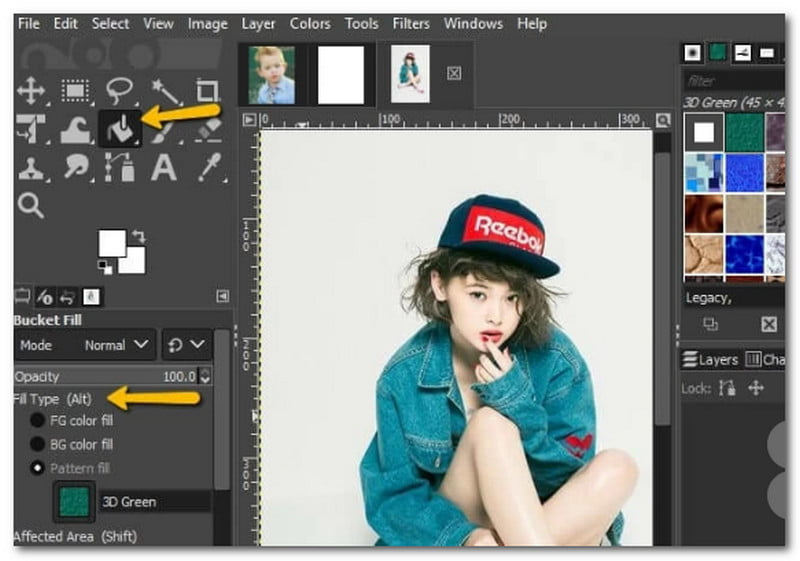
Task: Open the tool options panel menu arrow
Action: (x=222, y=296)
